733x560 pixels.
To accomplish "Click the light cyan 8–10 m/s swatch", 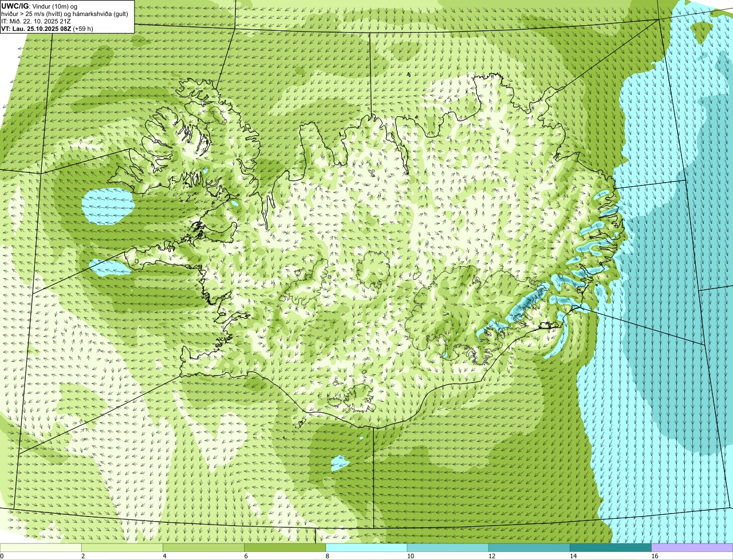I will (x=366, y=547).
